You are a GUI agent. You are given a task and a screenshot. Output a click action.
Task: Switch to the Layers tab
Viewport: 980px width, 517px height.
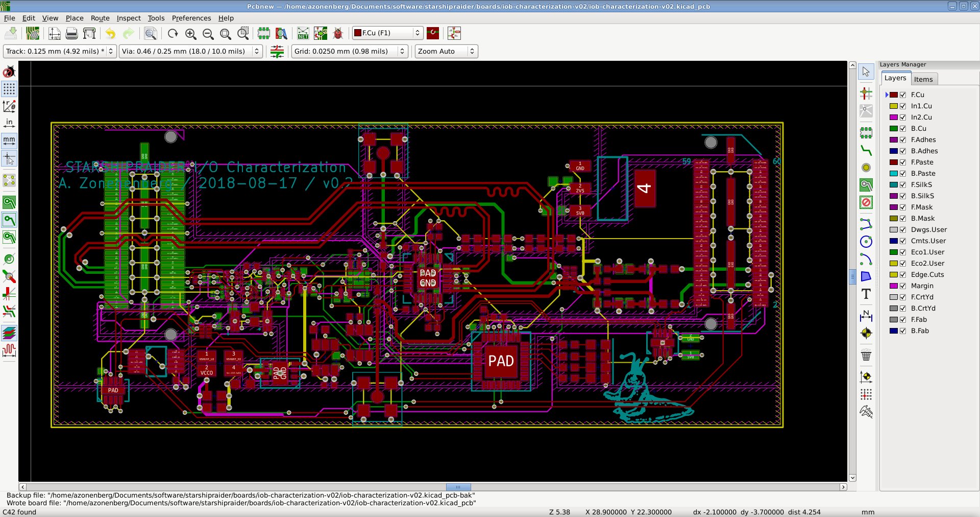[895, 78]
